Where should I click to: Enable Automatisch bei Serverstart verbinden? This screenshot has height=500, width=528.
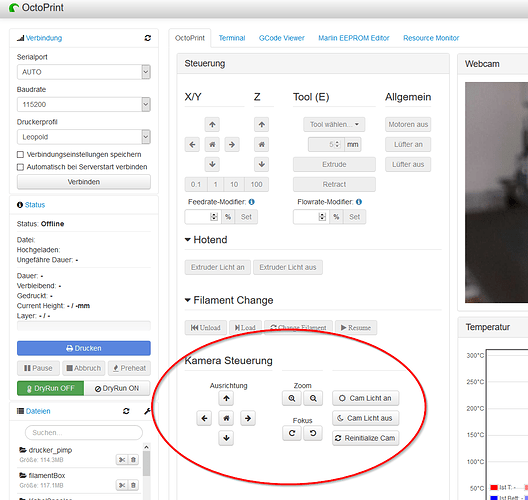point(20,167)
